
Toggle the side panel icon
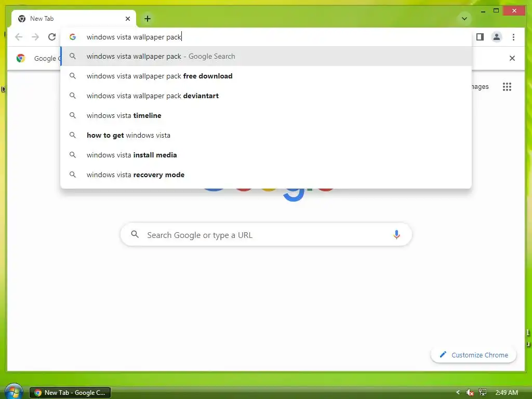coord(480,37)
